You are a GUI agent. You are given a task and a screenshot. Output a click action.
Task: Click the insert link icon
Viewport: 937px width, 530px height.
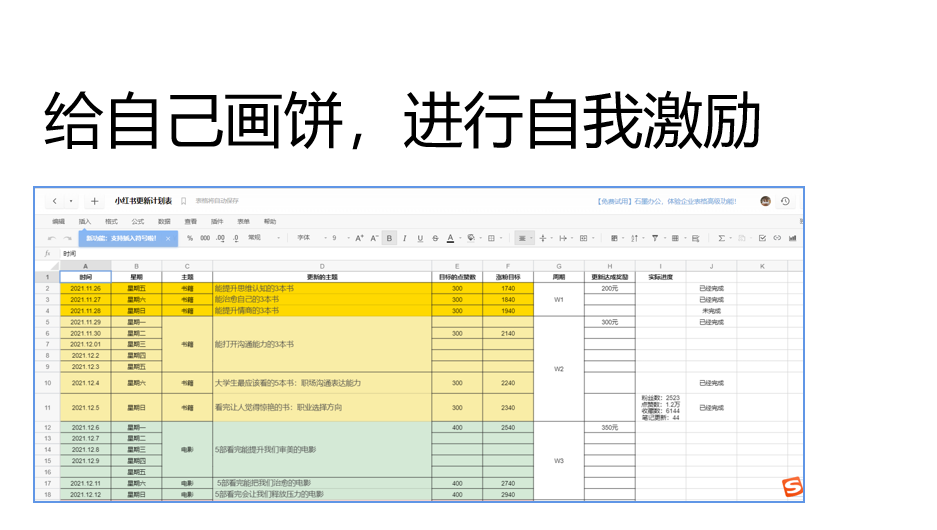[777, 238]
